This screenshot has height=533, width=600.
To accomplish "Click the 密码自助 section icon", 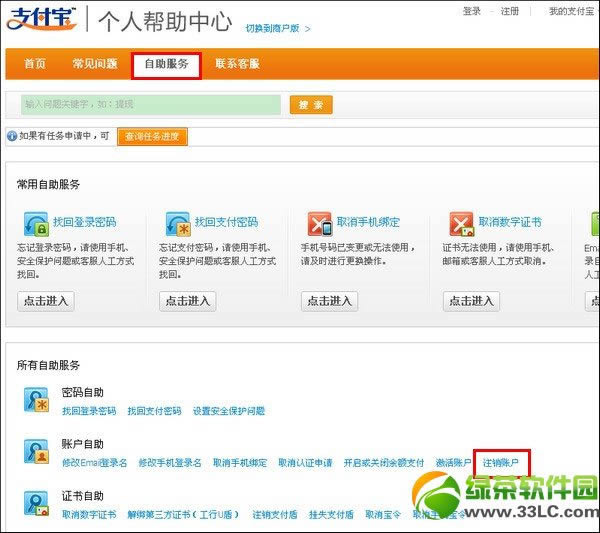I will [37, 400].
